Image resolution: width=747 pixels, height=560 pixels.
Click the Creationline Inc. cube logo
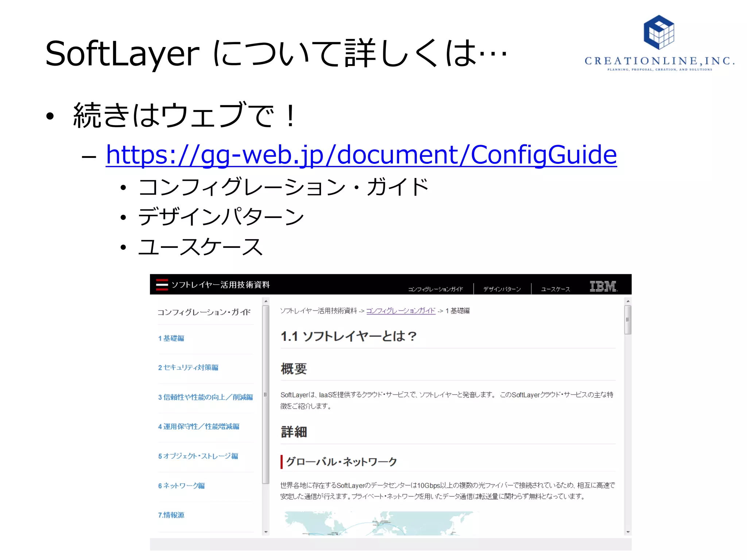pos(659,32)
